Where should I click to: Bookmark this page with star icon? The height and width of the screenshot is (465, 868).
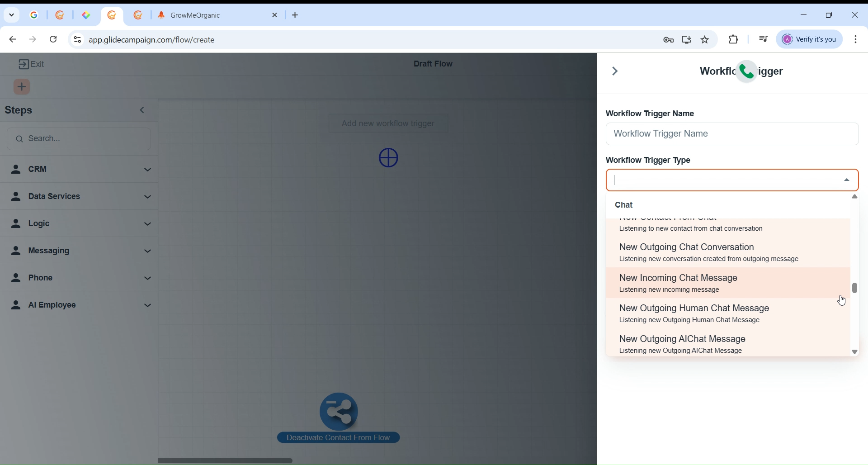coord(706,40)
